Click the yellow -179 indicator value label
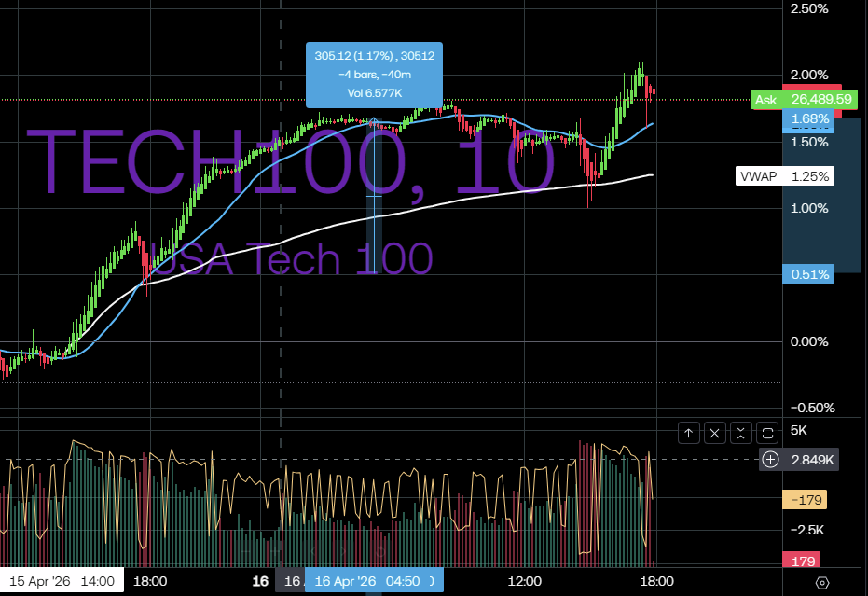This screenshot has height=596, width=868. click(x=805, y=500)
